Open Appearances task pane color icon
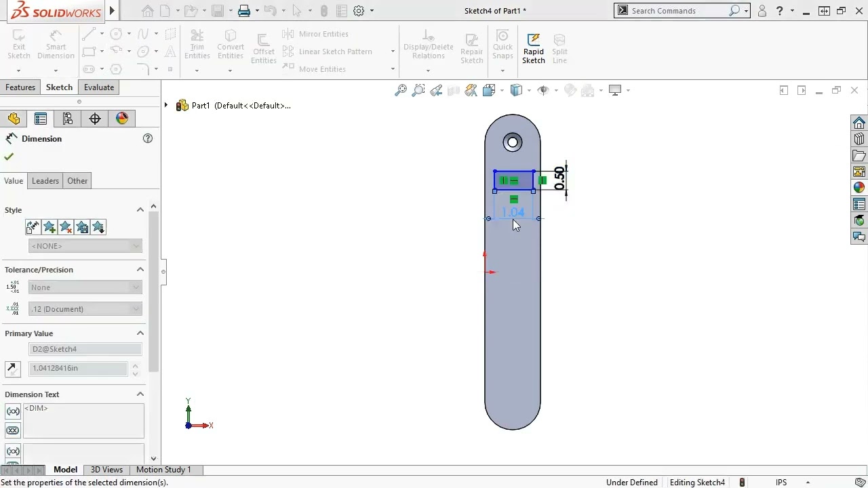 tap(859, 188)
